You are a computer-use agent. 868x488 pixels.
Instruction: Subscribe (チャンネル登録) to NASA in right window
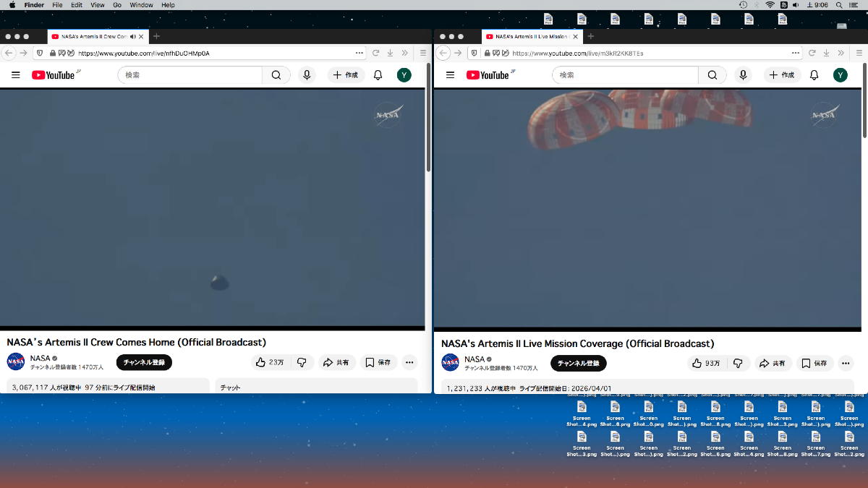click(579, 363)
